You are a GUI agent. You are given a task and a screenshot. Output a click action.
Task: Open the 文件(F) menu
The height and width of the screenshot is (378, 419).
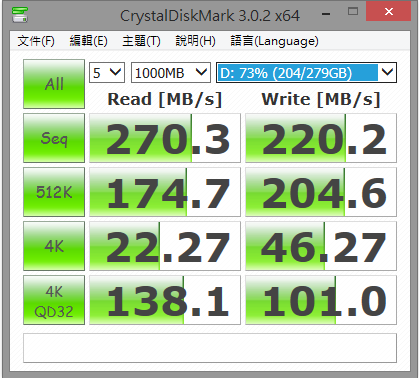[36, 41]
